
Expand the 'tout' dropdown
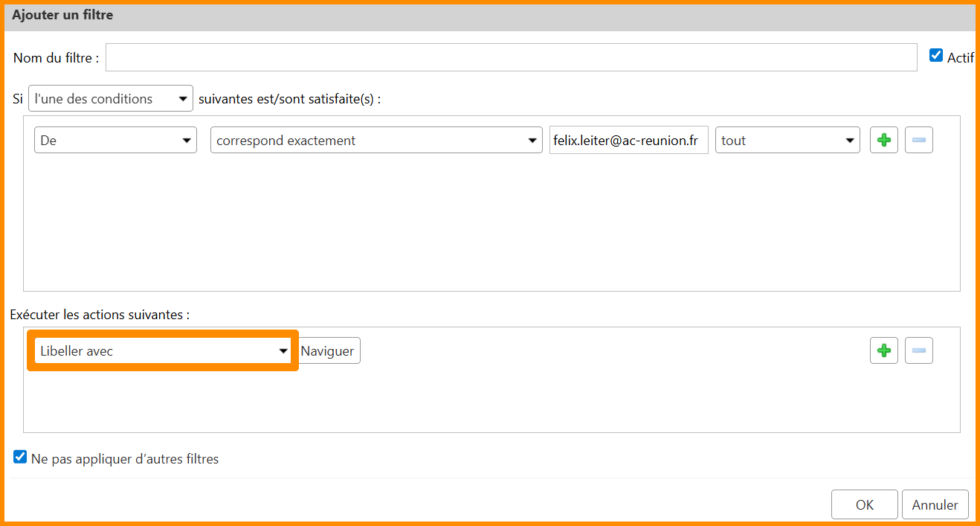pos(787,141)
